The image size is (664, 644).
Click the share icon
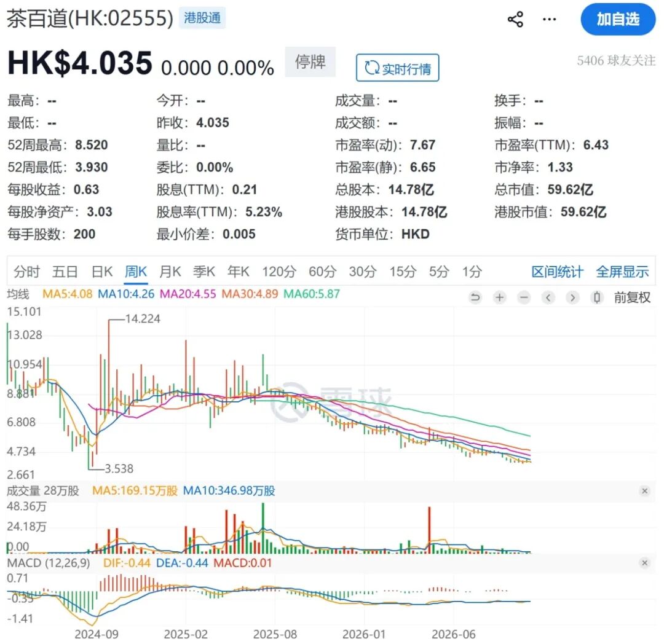pos(515,20)
